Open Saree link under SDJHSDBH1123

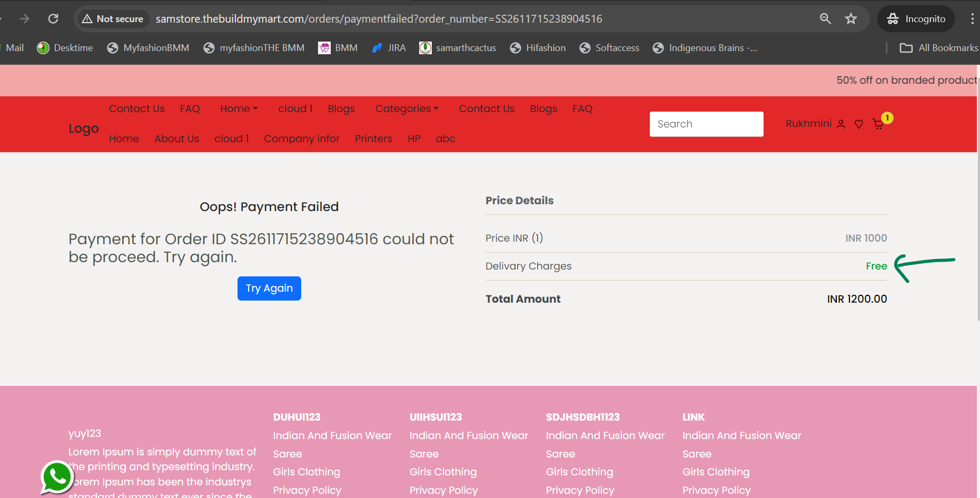coord(561,454)
